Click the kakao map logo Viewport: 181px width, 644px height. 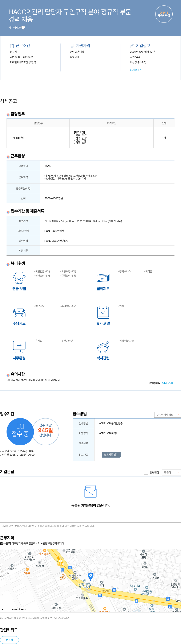(x=22, y=609)
